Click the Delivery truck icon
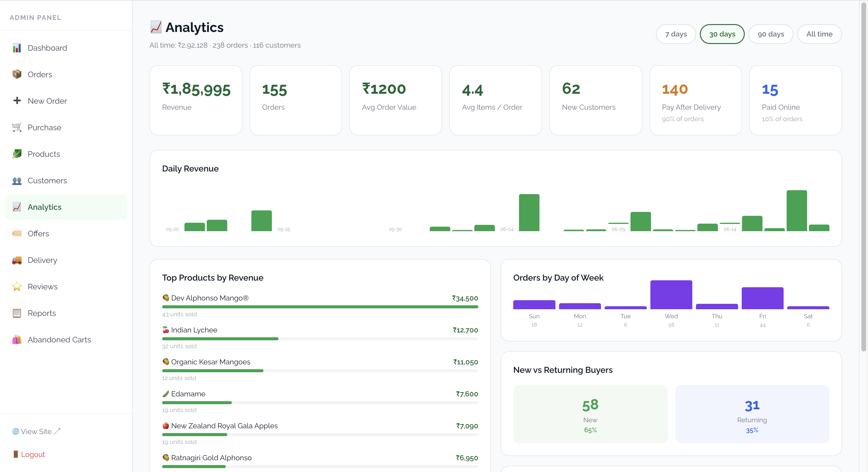The width and height of the screenshot is (868, 472). [17, 260]
